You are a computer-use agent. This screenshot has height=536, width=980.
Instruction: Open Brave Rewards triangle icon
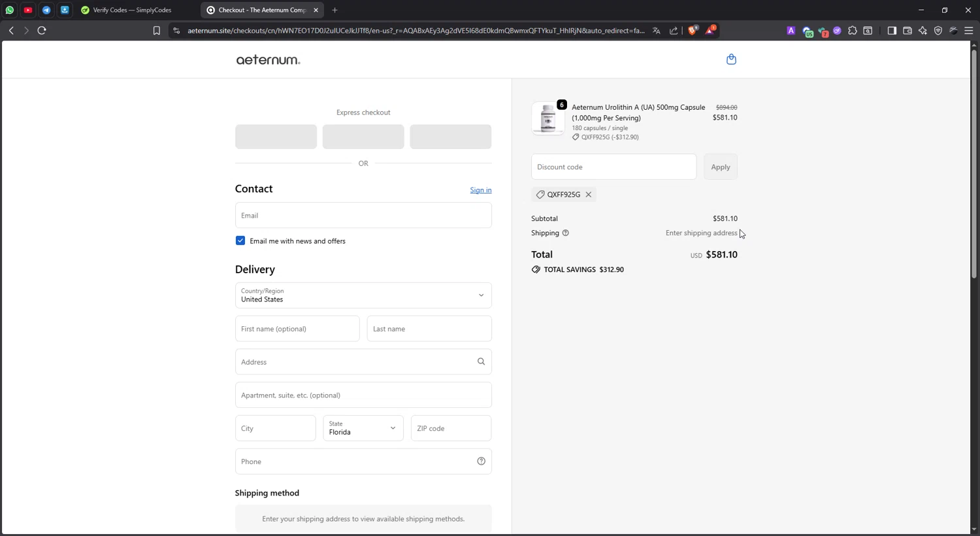pos(710,30)
